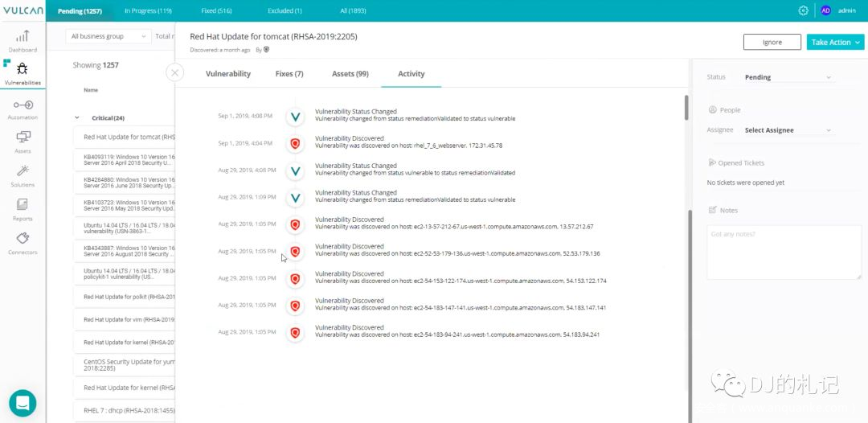Open the Dashboard sidebar icon
The height and width of the screenshot is (423, 868).
click(x=23, y=39)
